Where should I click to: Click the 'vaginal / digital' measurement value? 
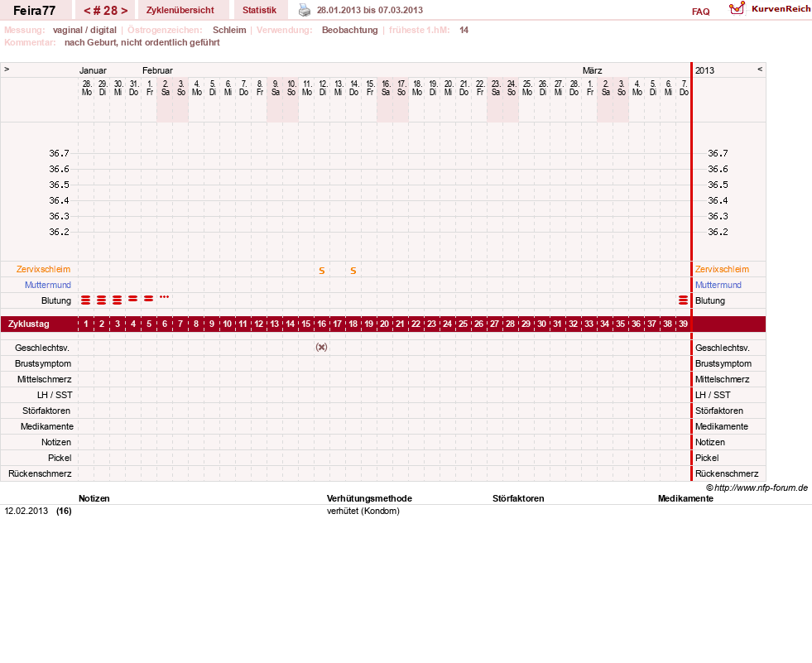[x=84, y=30]
